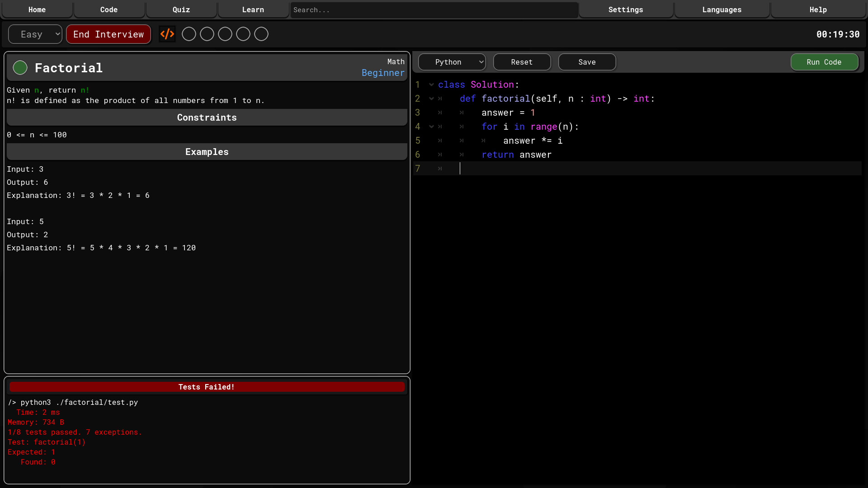The width and height of the screenshot is (868, 488).
Task: Click the orange code editor icon in the toolbar
Action: click(x=167, y=34)
